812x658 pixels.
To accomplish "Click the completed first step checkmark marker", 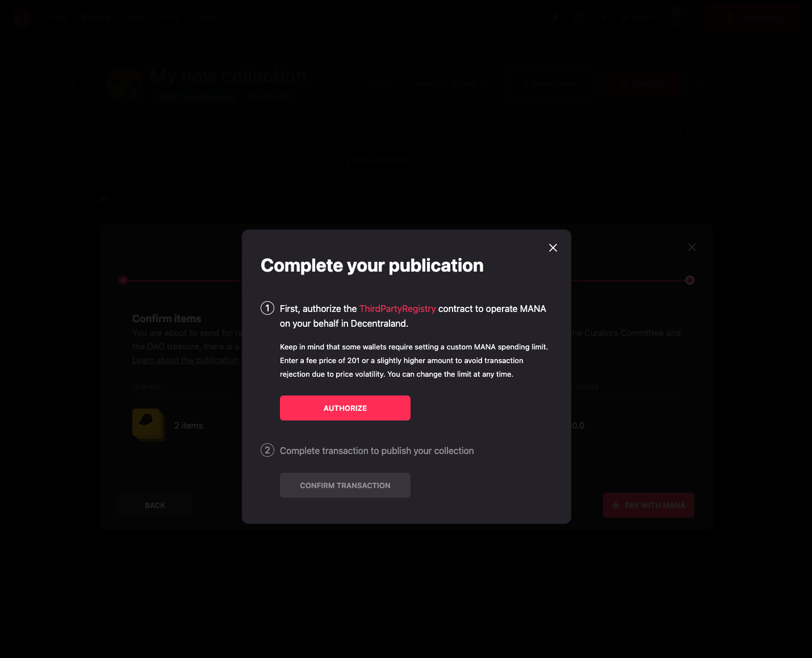I will point(123,280).
